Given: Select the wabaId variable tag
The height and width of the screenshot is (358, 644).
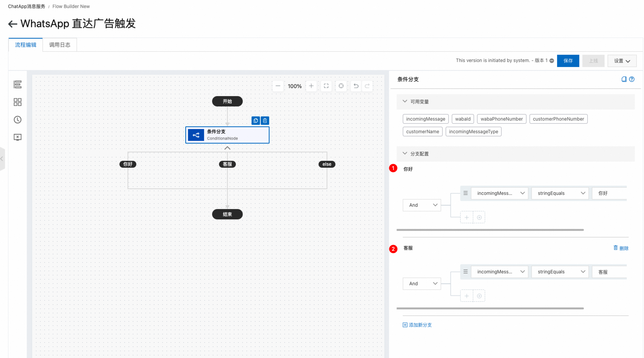Looking at the screenshot, I should (463, 119).
